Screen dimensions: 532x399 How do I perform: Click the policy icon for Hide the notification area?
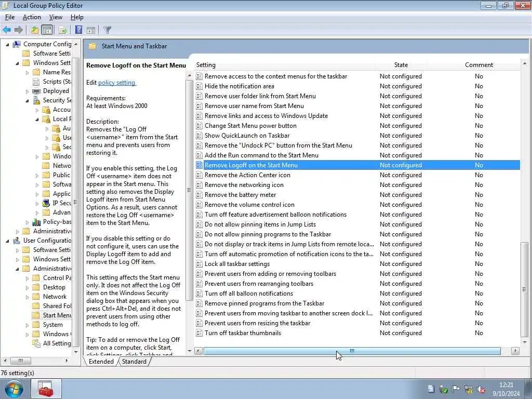pos(199,86)
